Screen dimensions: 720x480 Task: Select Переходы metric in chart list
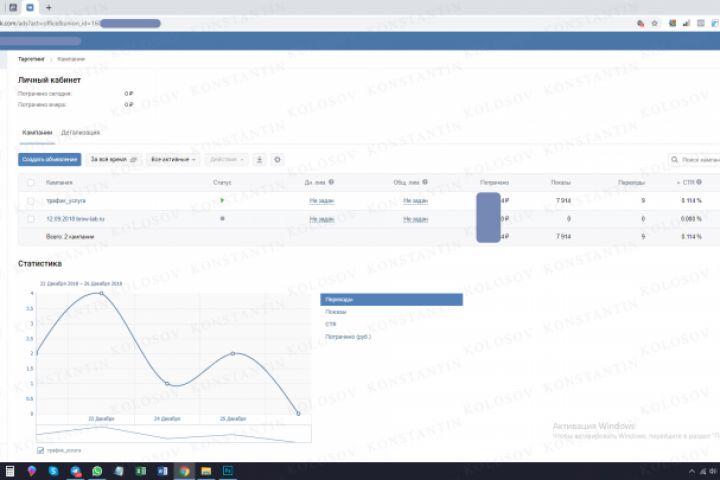click(391, 299)
